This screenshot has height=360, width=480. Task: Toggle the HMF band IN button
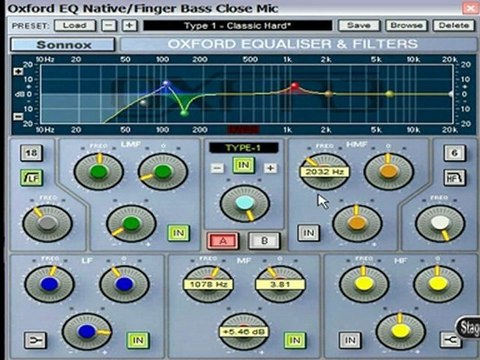(x=308, y=233)
